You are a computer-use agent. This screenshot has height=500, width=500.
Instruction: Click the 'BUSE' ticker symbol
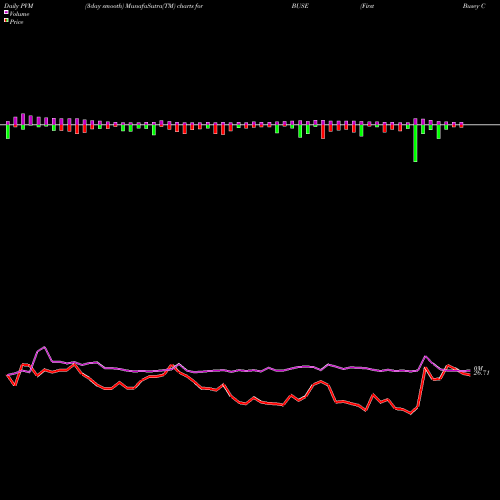tap(300, 6)
